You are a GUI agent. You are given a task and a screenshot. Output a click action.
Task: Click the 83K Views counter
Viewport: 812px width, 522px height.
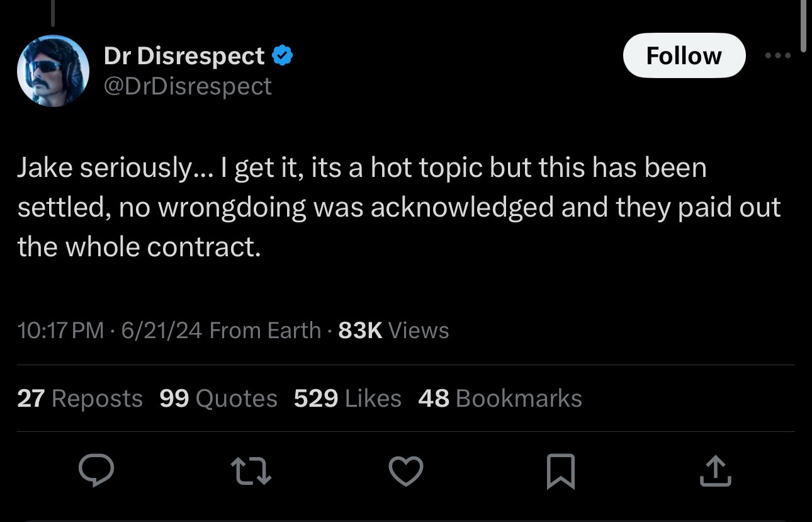(x=393, y=330)
